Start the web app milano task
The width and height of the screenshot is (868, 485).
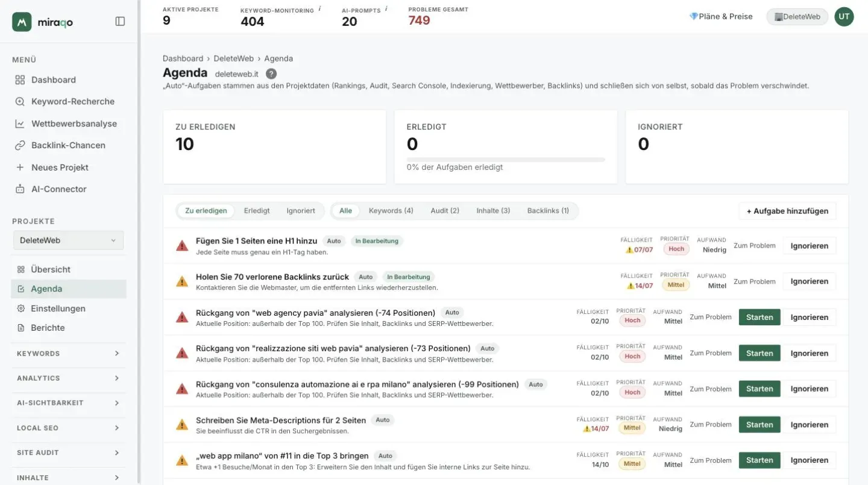(x=759, y=460)
